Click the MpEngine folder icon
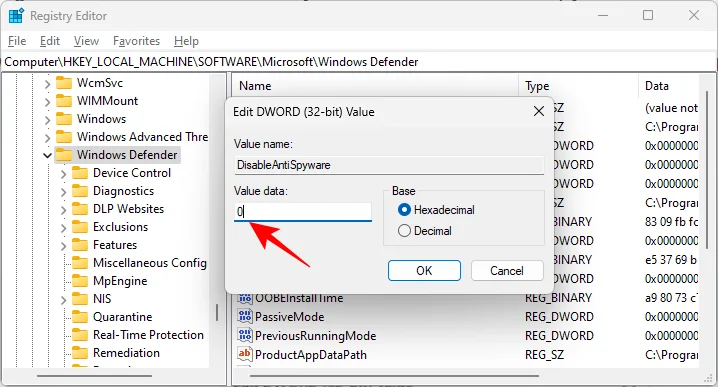 tap(80, 281)
